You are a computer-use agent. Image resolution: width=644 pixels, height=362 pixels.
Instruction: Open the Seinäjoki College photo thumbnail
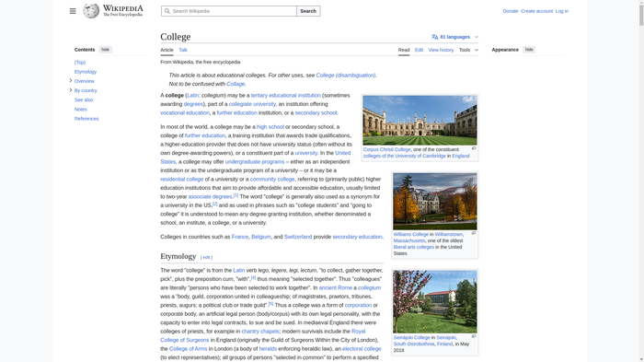pos(435,301)
